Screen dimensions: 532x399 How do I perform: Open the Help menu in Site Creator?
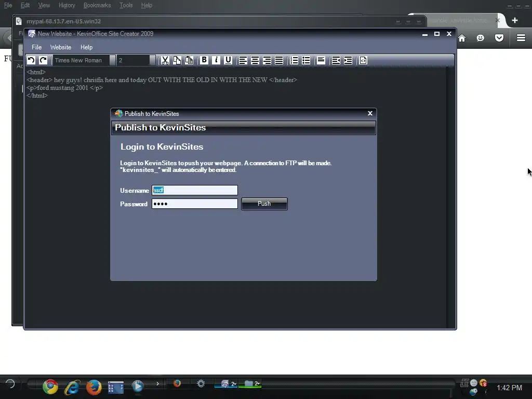click(87, 47)
